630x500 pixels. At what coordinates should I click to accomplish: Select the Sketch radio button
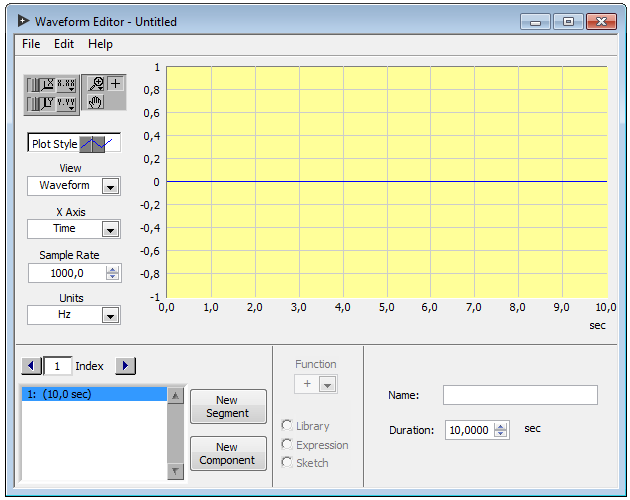coord(287,462)
